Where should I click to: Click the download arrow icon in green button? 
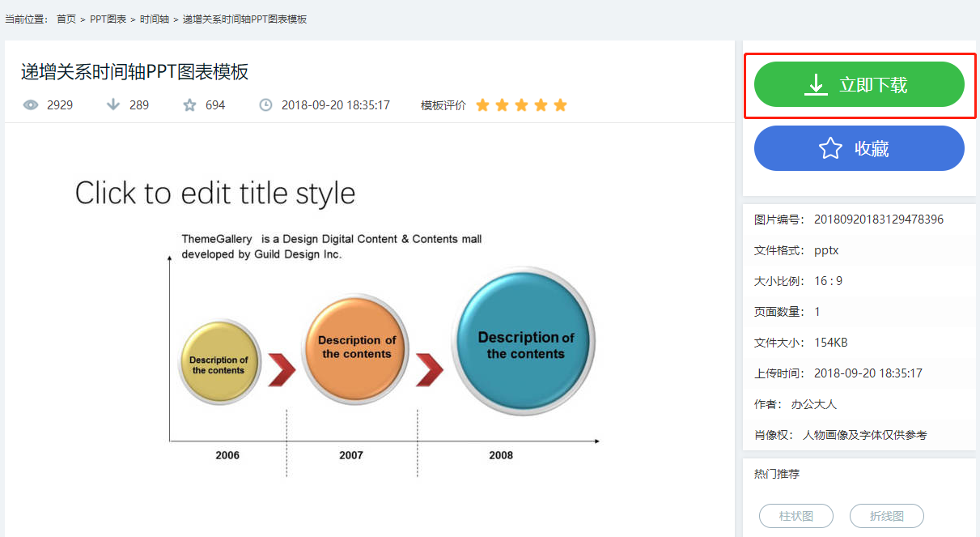(x=816, y=84)
